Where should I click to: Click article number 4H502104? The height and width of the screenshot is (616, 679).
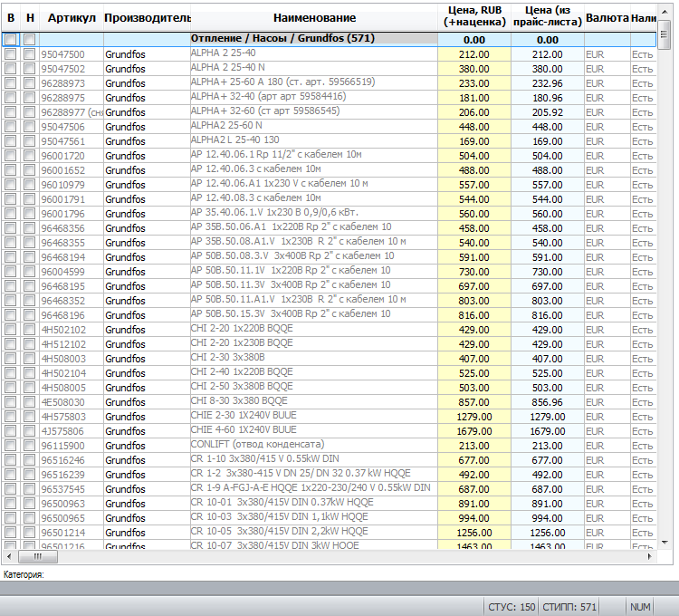63,373
